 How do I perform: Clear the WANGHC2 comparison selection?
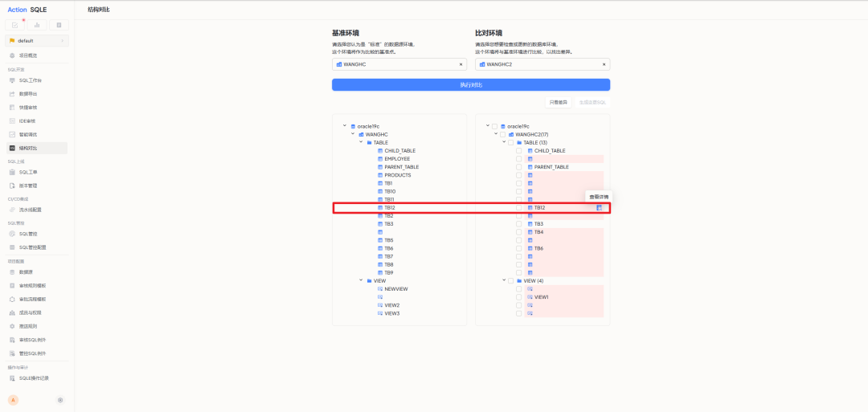coord(604,64)
